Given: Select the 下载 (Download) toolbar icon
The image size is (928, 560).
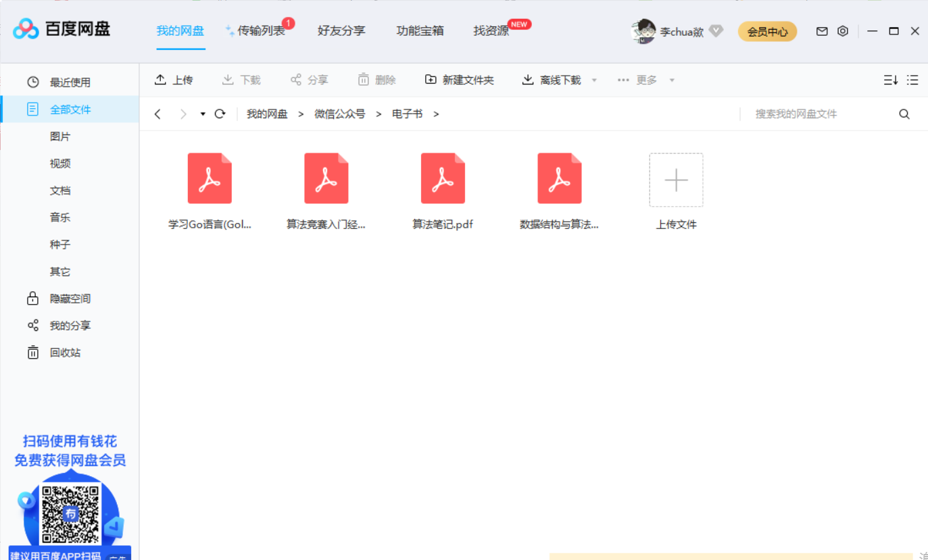Looking at the screenshot, I should [226, 79].
